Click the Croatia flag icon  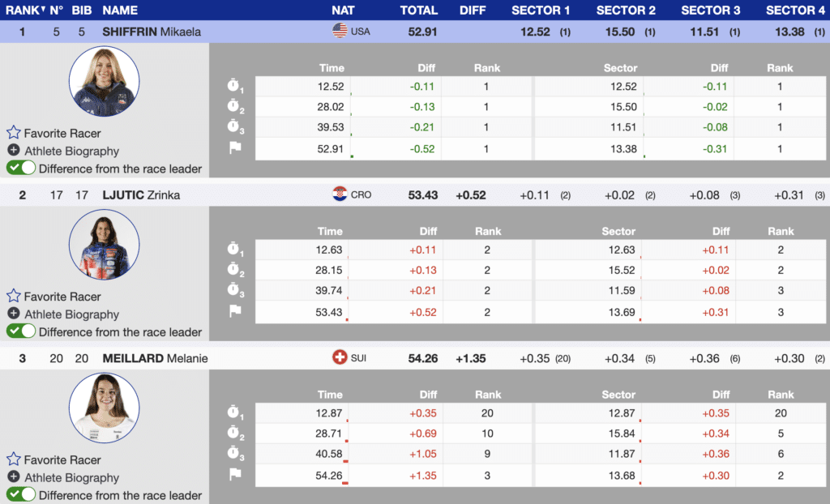[340, 194]
